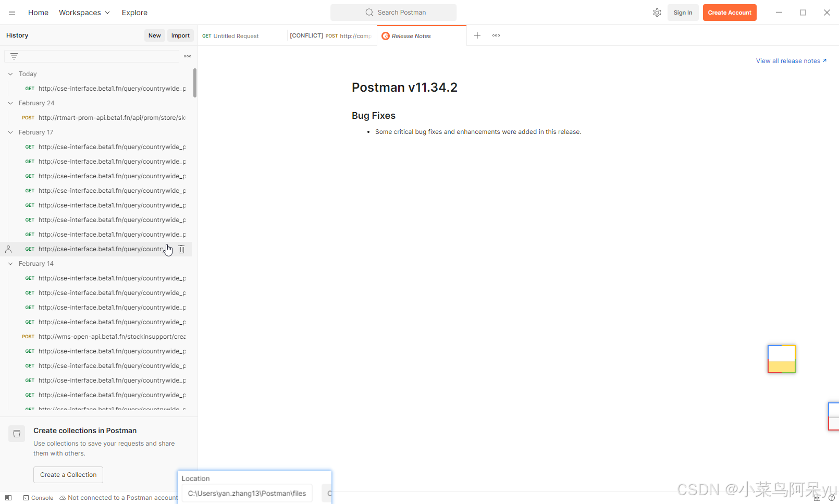Open the Workspaces dropdown
The image size is (839, 504).
[84, 13]
